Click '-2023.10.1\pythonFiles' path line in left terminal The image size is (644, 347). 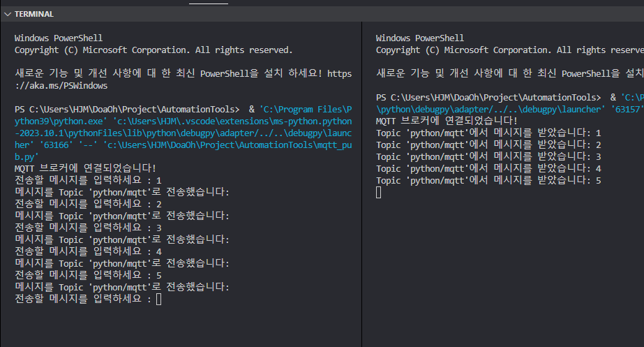tap(184, 133)
